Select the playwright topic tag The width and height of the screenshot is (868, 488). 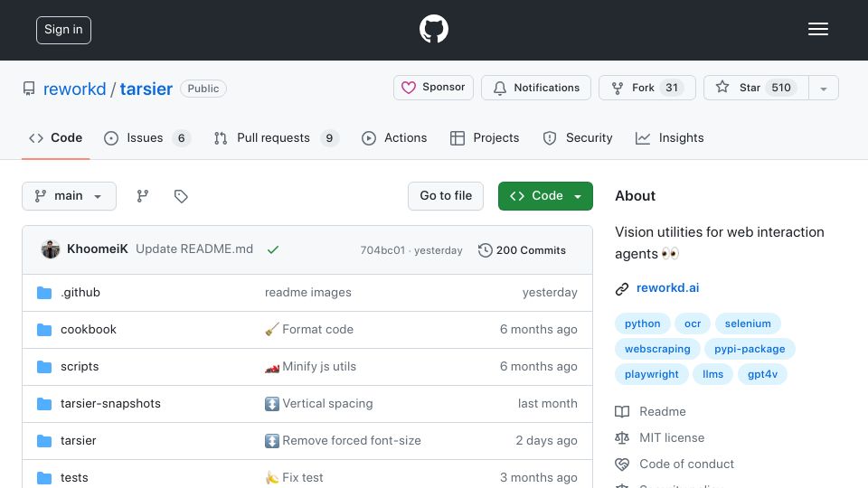click(652, 374)
